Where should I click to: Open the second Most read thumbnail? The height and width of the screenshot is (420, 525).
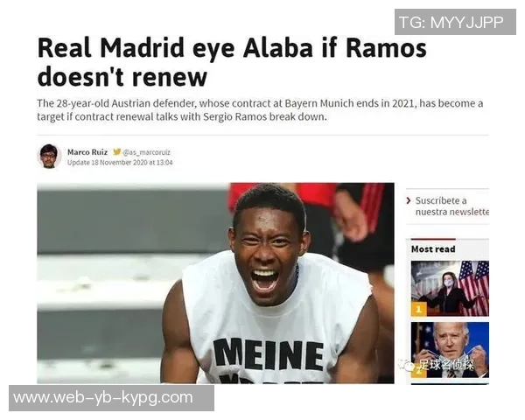[450, 350]
